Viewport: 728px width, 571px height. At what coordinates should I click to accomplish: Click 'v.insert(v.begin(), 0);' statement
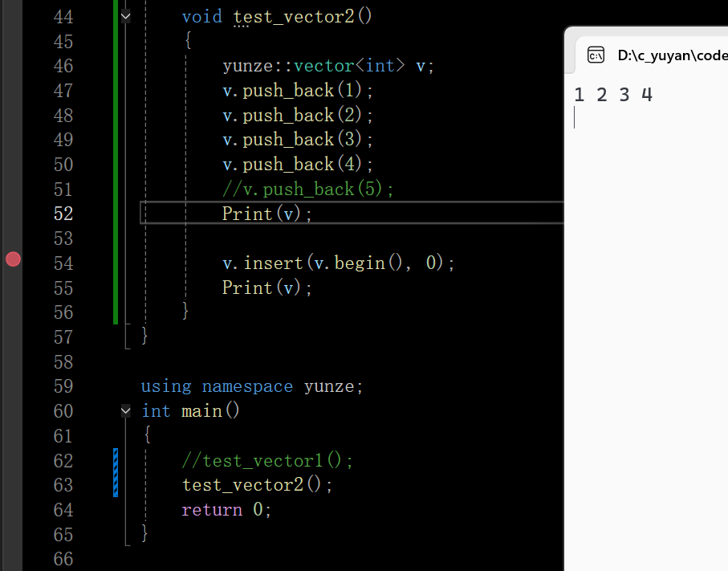(338, 263)
